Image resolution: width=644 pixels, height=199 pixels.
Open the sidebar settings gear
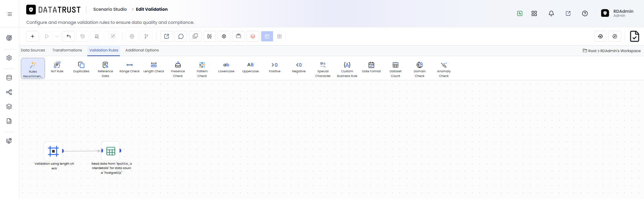click(9, 58)
